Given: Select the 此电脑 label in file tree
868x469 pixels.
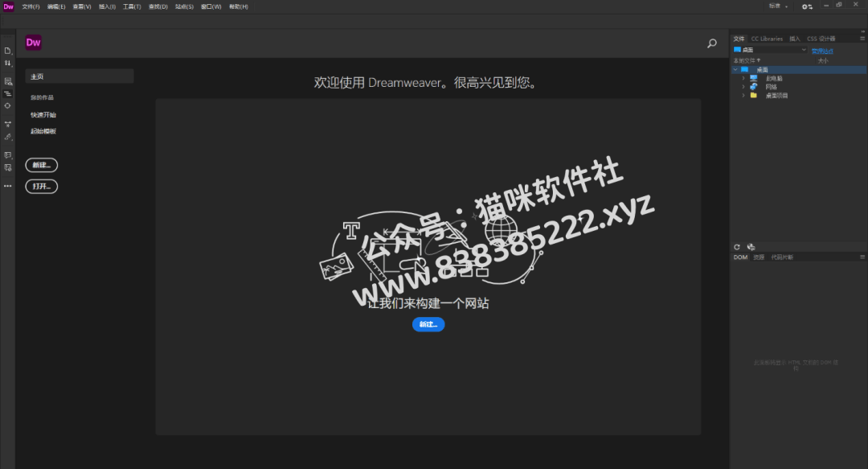Looking at the screenshot, I should tap(774, 78).
